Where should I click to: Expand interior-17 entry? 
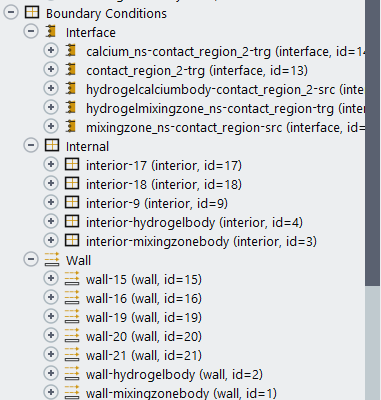coord(51,165)
